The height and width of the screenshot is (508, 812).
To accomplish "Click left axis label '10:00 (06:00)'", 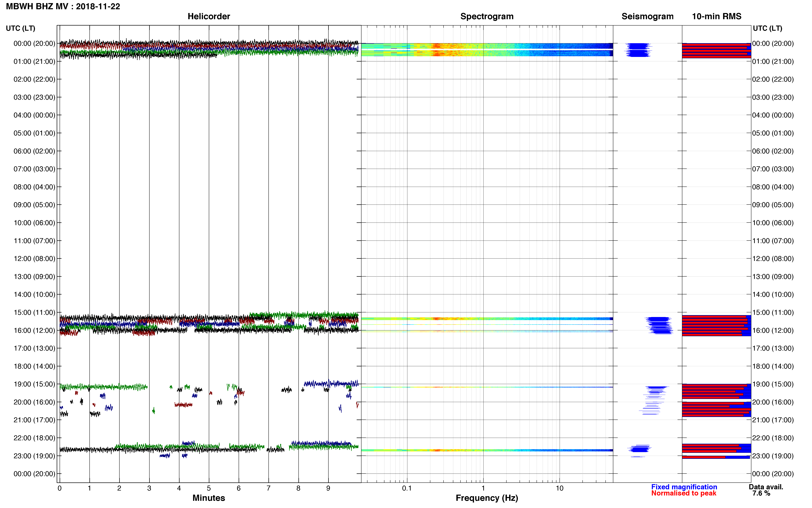I will pos(34,223).
